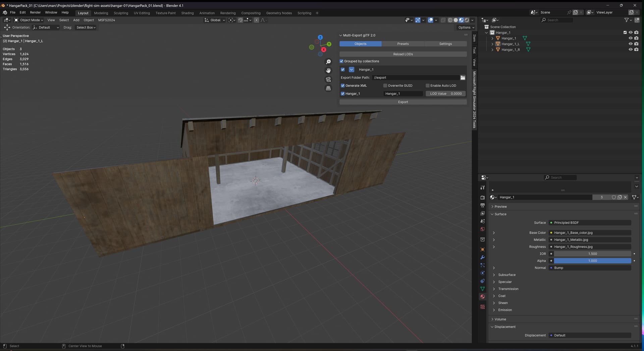Switch to the Presets tab
Viewport: 644px width, 351px height.
pos(403,44)
